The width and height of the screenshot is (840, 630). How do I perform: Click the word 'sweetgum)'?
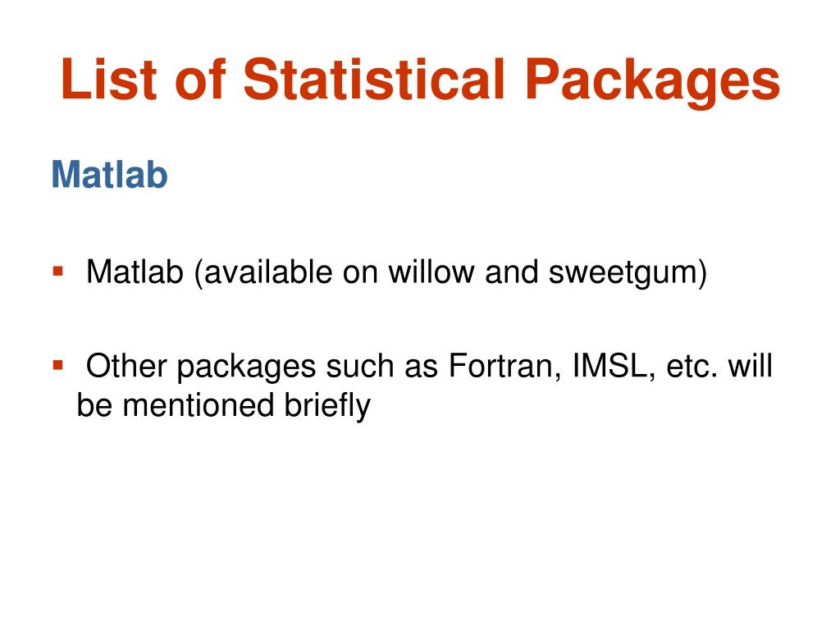click(x=628, y=274)
